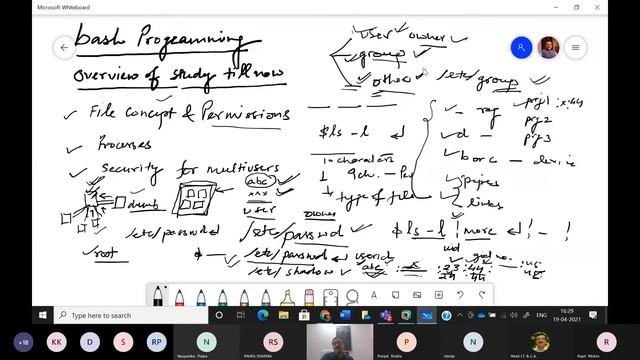Image resolution: width=640 pixels, height=360 pixels.
Task: Open File Explorer from the taskbar
Action: click(x=283, y=315)
